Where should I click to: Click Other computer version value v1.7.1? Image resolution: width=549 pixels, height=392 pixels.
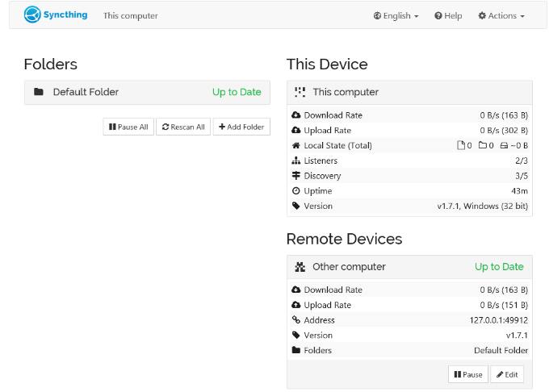(517, 336)
